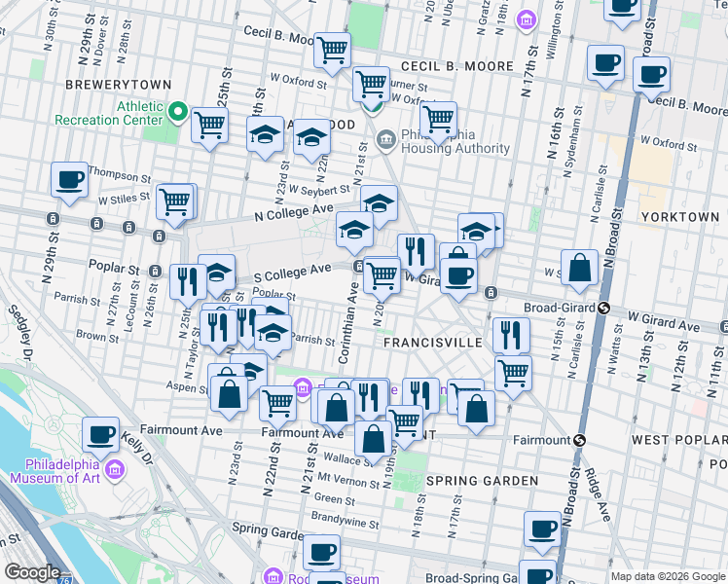Open the Philadelphia Housing Authority building pin
Image resolution: width=728 pixels, height=584 pixels.
(386, 140)
